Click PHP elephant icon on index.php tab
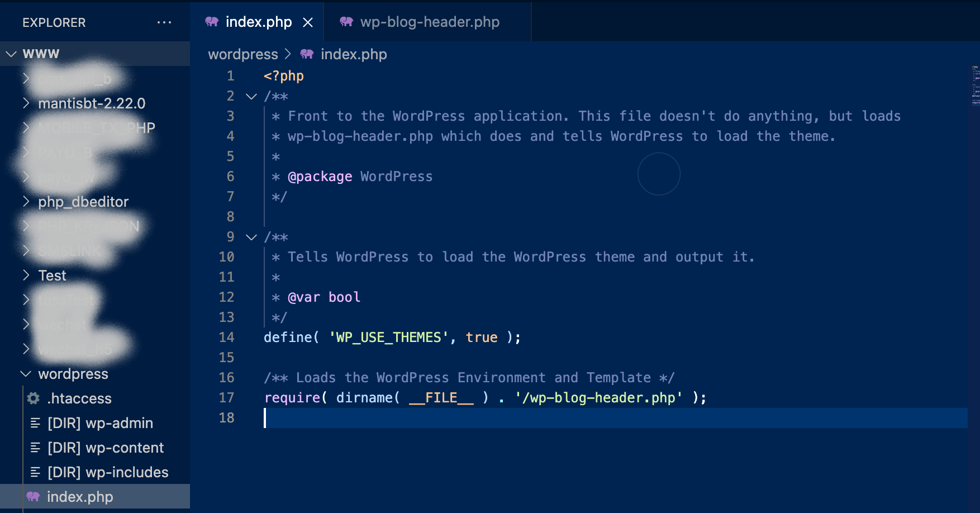This screenshot has height=513, width=980. click(212, 22)
